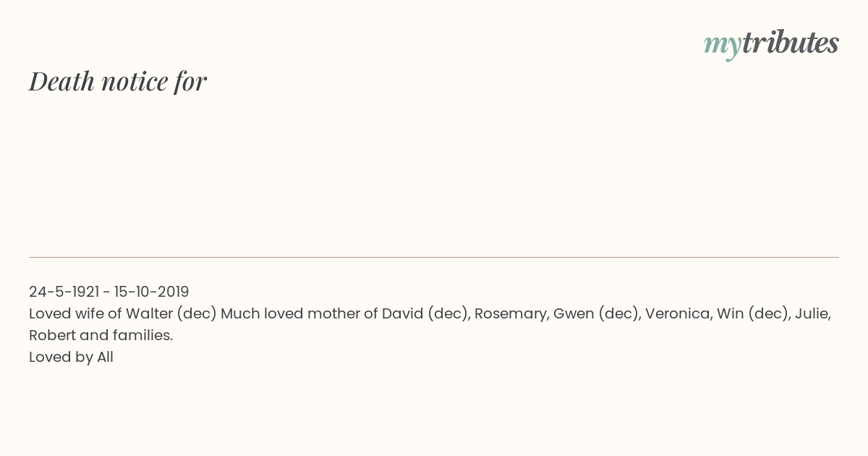Click the name David
Image resolution: width=868 pixels, height=456 pixels.
(x=401, y=313)
